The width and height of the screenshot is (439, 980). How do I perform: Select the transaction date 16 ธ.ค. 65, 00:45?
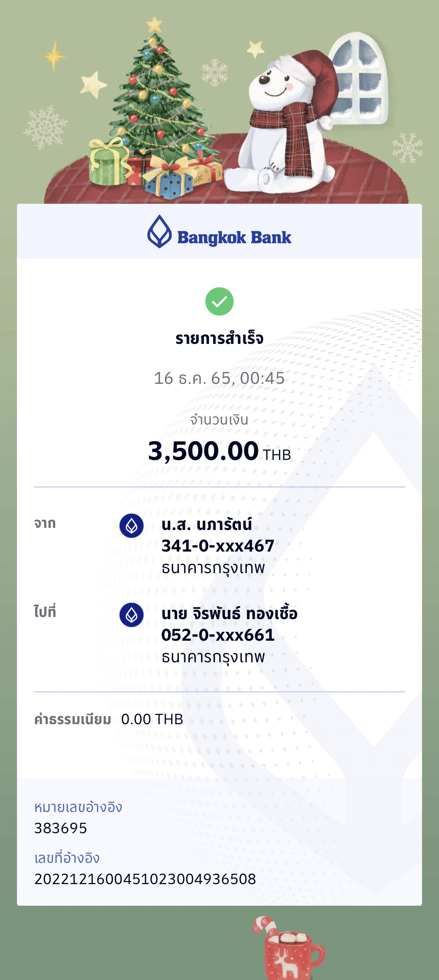(219, 378)
